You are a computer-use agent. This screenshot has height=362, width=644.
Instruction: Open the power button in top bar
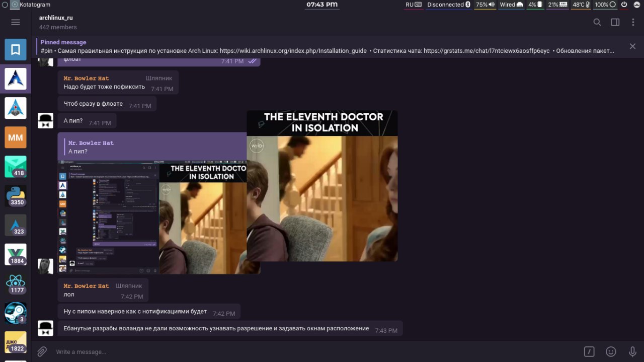coord(624,5)
